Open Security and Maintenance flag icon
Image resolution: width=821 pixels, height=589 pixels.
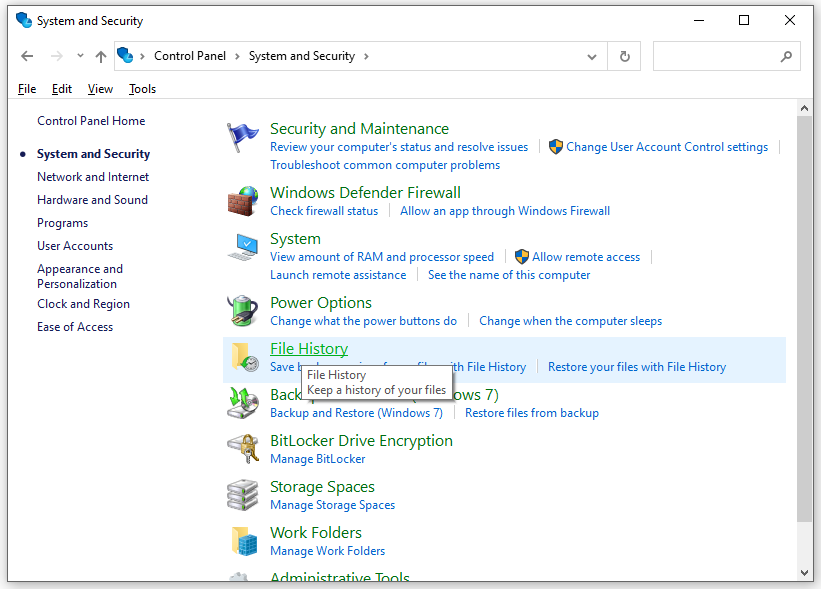(x=243, y=136)
